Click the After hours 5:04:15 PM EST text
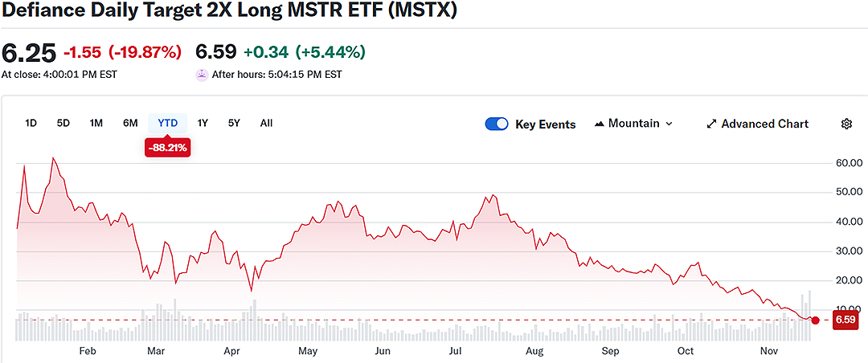The image size is (868, 363). pos(276,75)
